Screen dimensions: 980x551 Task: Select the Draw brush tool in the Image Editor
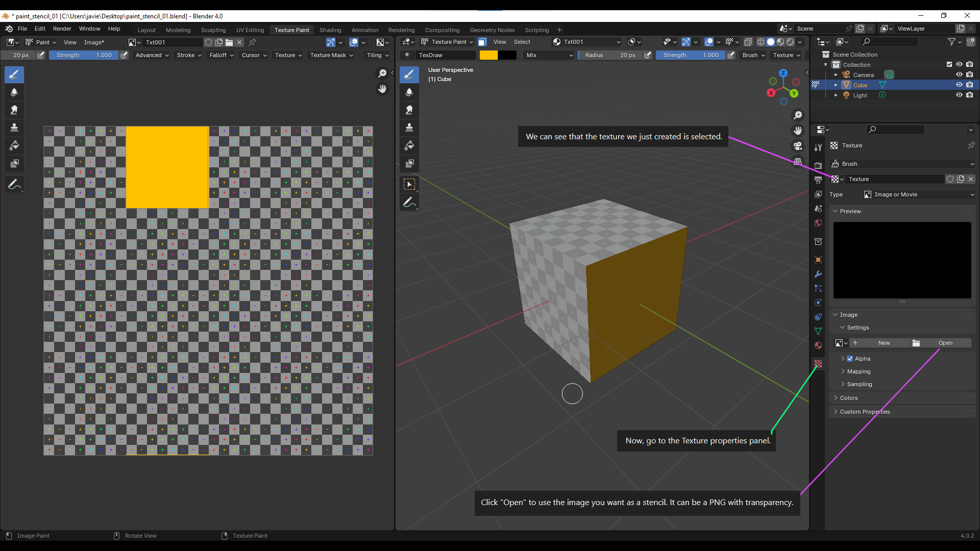14,75
